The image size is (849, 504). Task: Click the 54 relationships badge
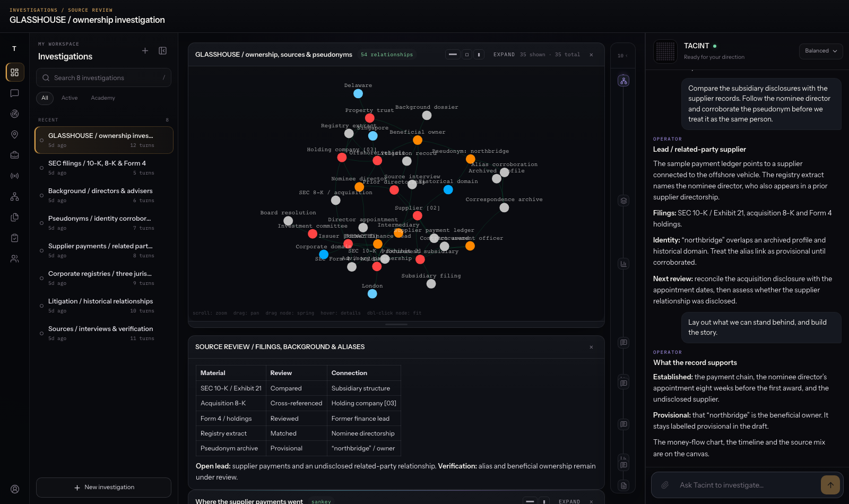(387, 55)
